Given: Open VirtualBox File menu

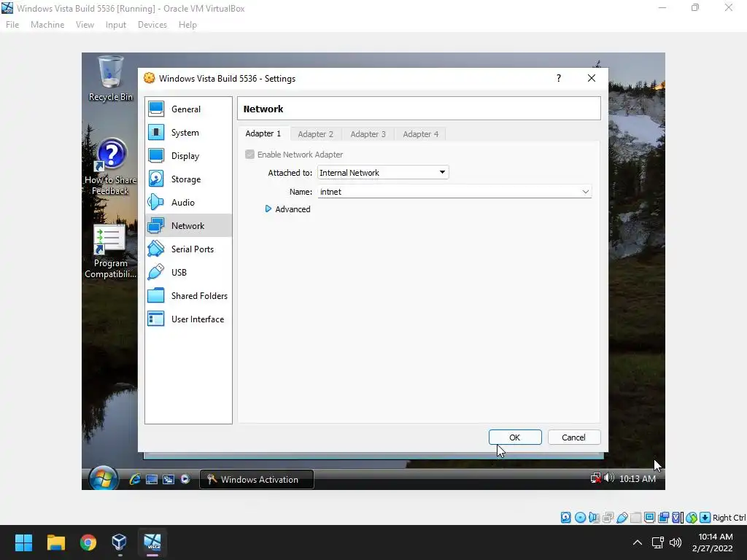Looking at the screenshot, I should (x=12, y=25).
